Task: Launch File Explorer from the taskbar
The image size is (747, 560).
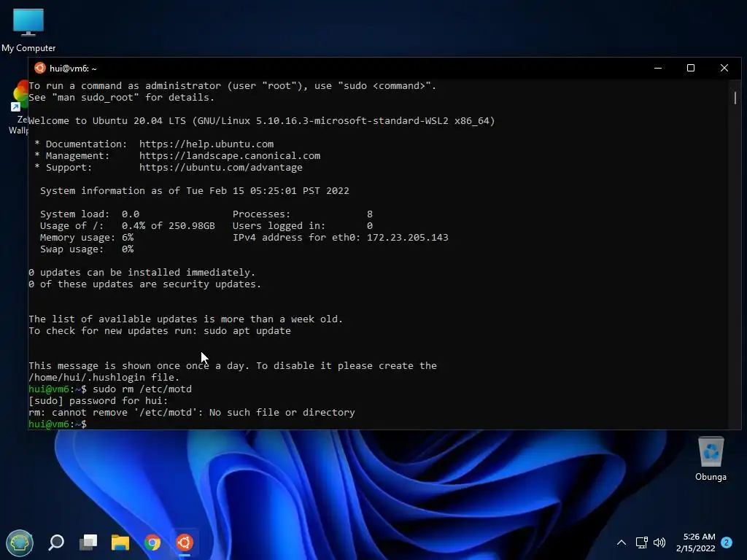Action: tap(120, 542)
